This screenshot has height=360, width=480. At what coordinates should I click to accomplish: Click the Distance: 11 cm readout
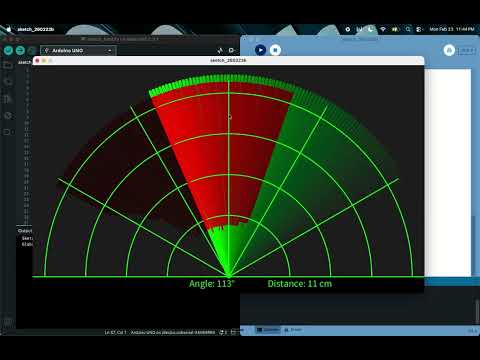[300, 284]
